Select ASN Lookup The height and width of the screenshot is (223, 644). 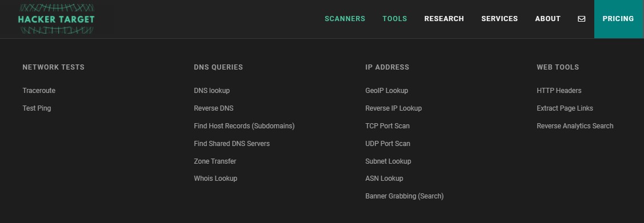click(384, 179)
